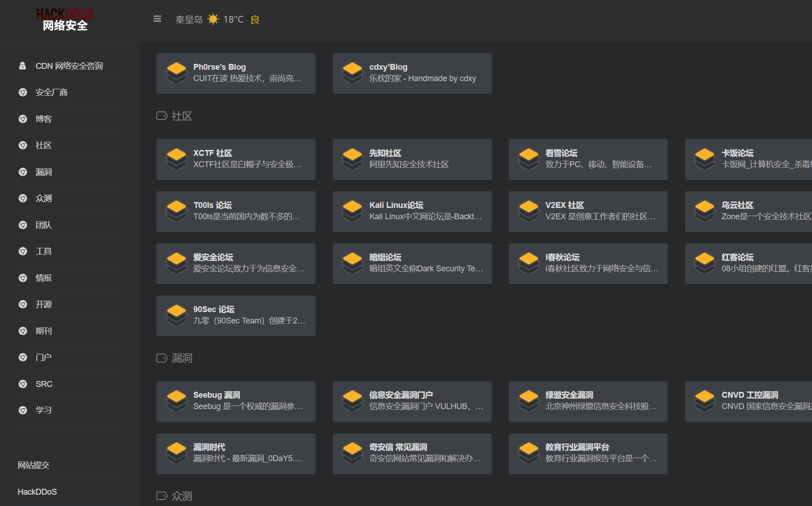Click the icon beside 学习
Screen dimensions: 812x506
[23, 410]
